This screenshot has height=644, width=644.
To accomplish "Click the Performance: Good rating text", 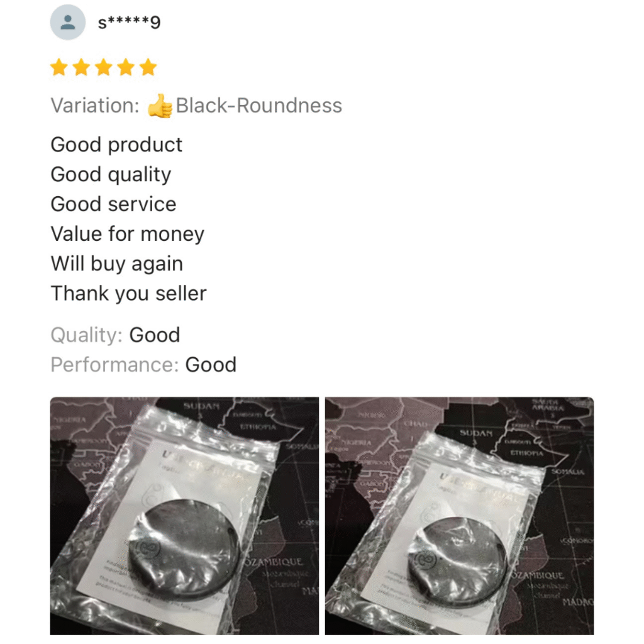I will tap(144, 365).
